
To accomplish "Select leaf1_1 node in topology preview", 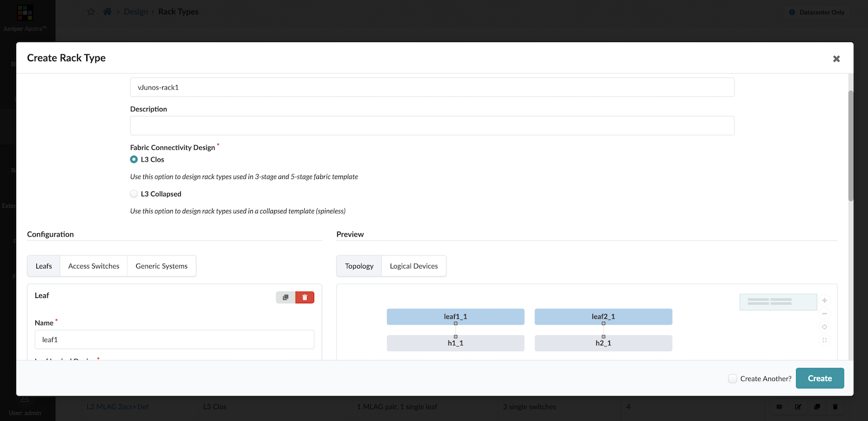I will click(456, 317).
